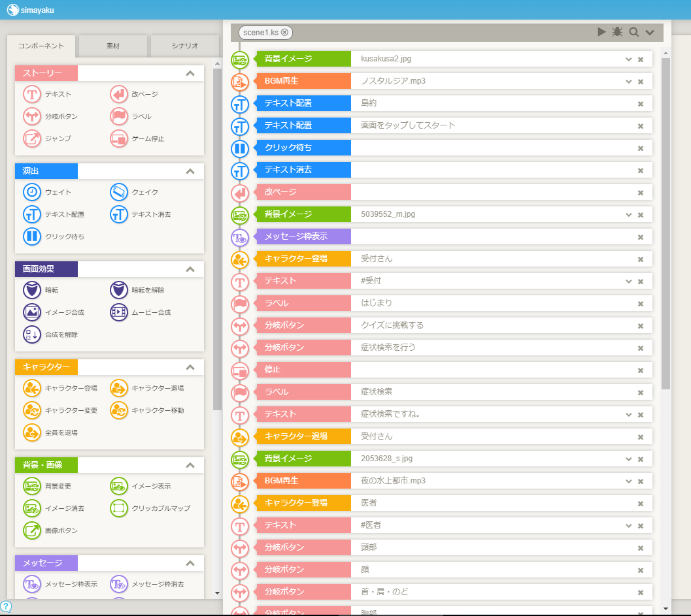This screenshot has height=616, width=691.
Task: Select the 暗転を解除 effect icon
Action: (x=118, y=290)
